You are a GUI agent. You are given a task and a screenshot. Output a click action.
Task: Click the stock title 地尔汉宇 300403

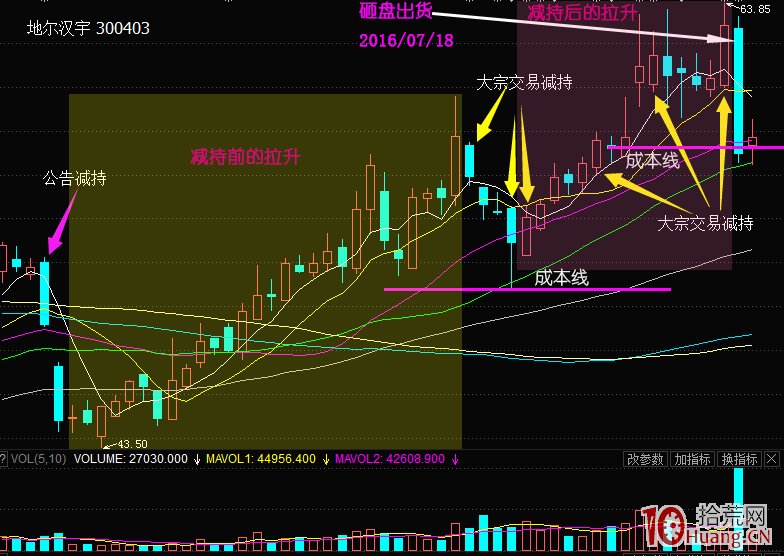coord(88,28)
